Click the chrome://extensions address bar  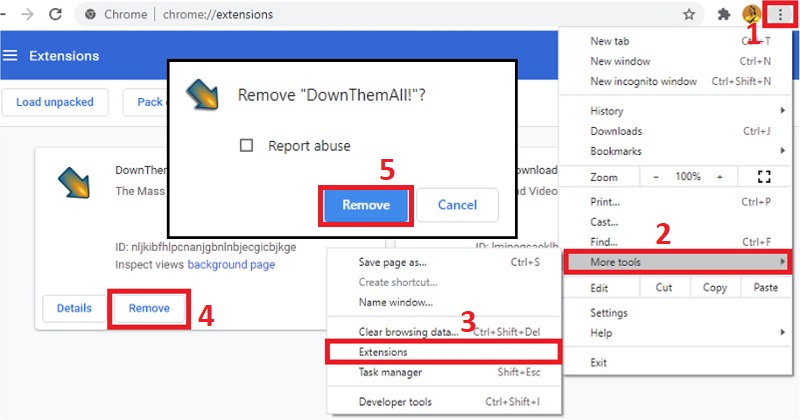[x=388, y=14]
